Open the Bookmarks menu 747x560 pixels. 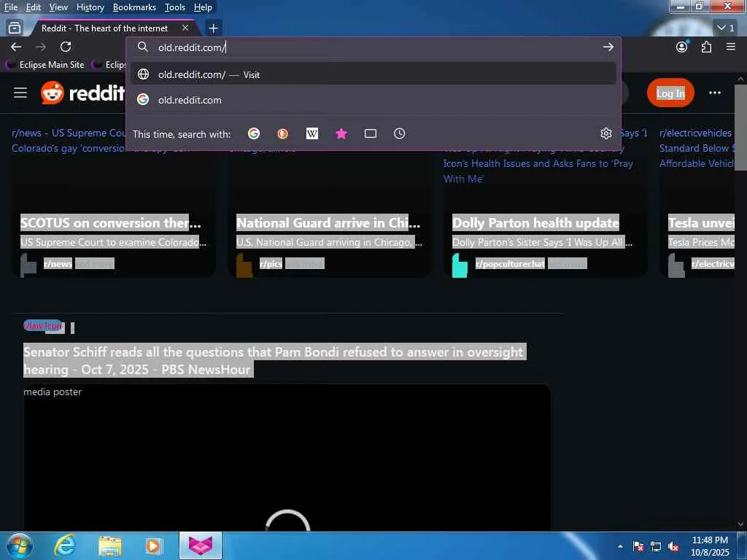134,7
